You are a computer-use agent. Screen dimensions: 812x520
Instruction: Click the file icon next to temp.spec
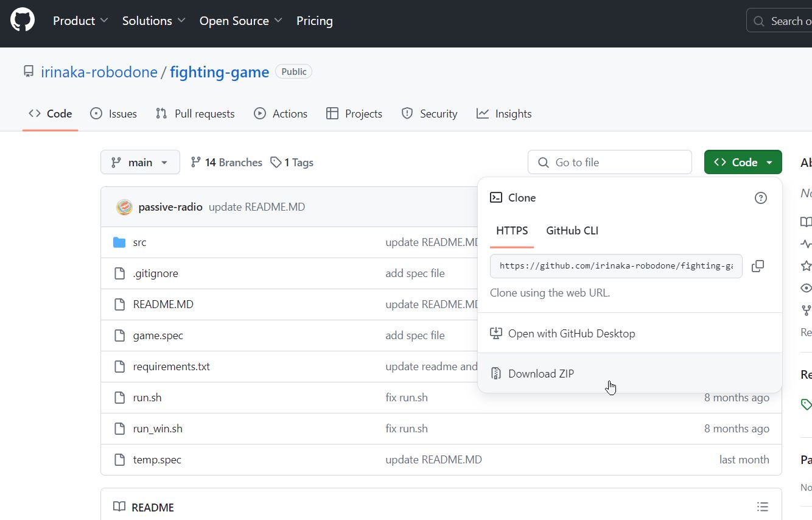coord(119,460)
